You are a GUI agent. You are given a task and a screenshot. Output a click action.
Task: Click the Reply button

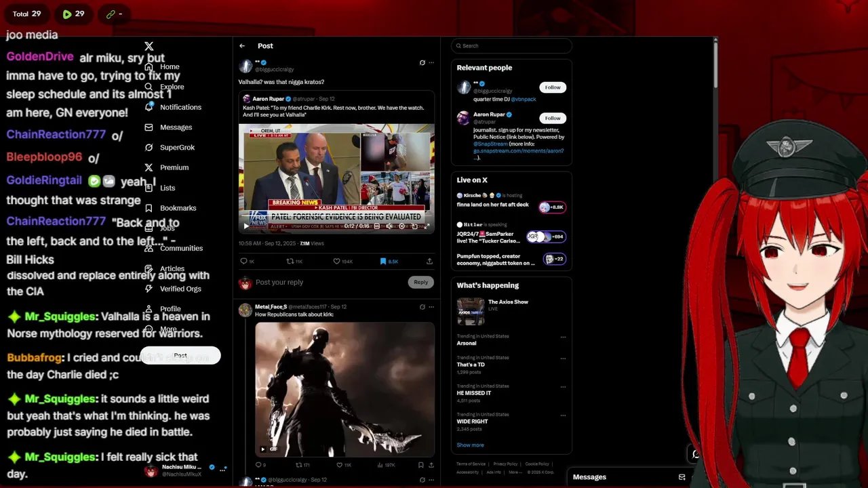click(420, 282)
